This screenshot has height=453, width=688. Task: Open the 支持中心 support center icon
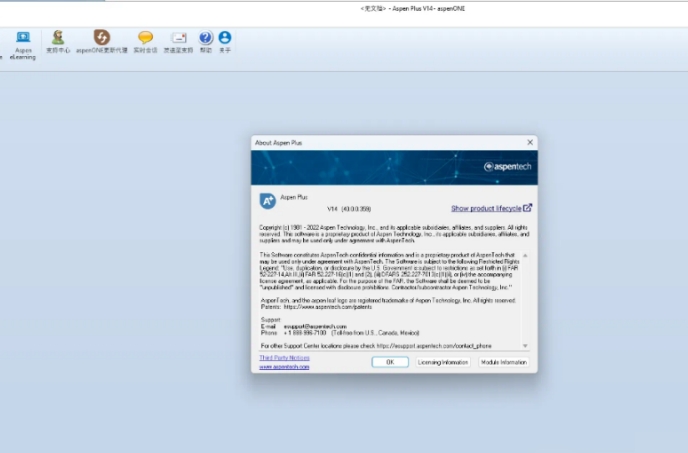(58, 38)
